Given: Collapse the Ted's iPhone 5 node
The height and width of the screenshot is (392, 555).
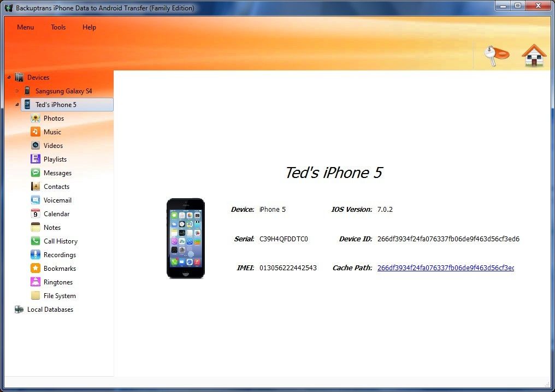Looking at the screenshot, I should click(17, 104).
